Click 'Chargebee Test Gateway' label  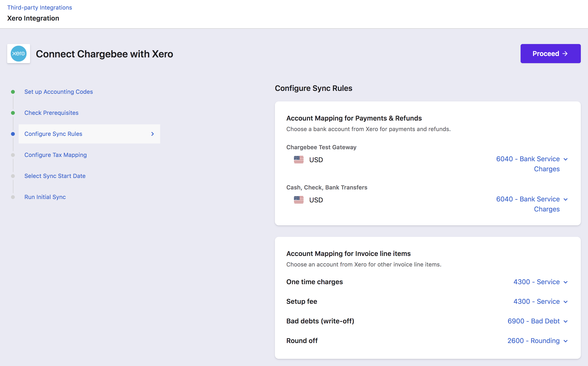(321, 147)
